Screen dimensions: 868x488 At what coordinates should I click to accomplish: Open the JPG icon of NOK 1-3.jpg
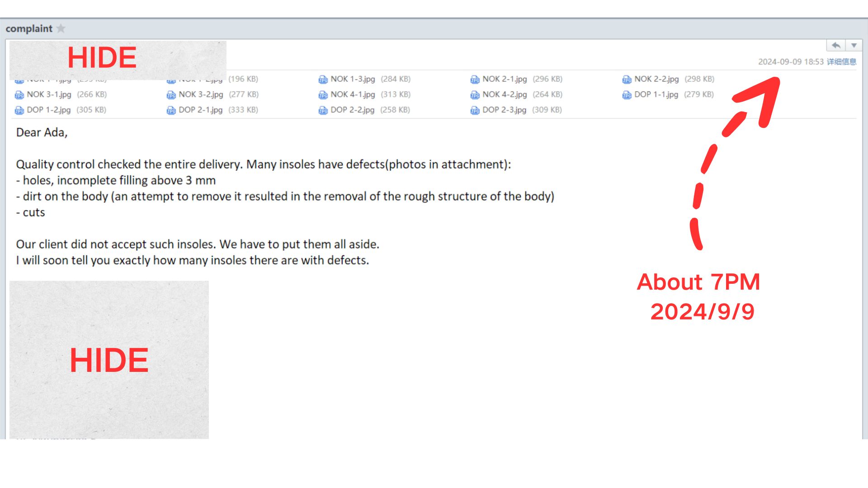[x=323, y=80]
